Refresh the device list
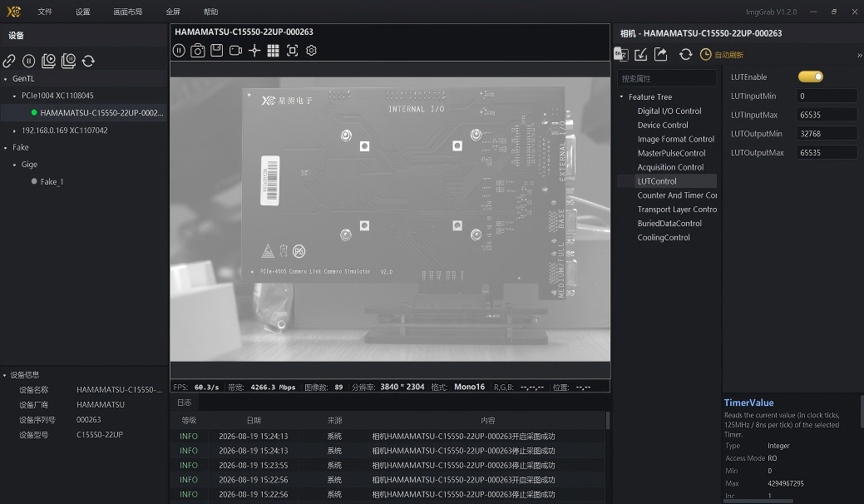This screenshot has width=864, height=504. pyautogui.click(x=88, y=61)
